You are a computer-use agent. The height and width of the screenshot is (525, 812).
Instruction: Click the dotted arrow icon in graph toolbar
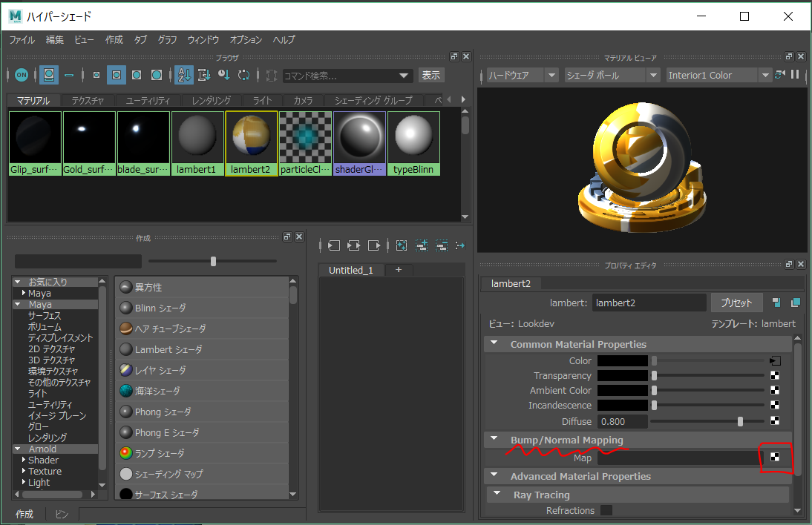point(460,245)
